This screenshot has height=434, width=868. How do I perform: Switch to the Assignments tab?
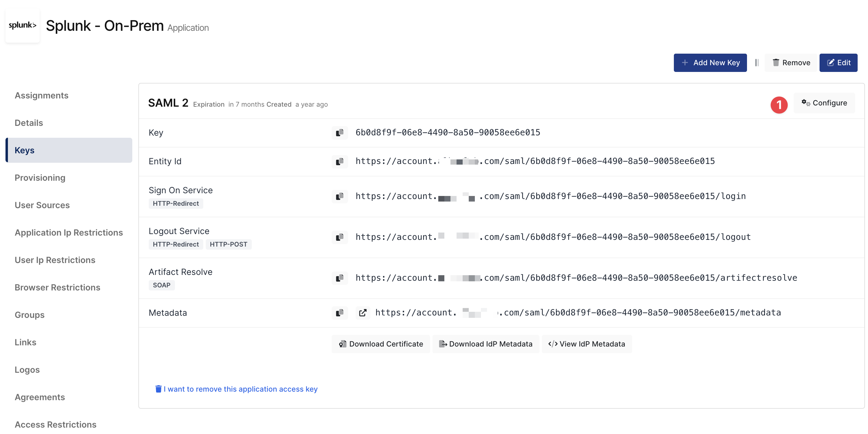[41, 95]
